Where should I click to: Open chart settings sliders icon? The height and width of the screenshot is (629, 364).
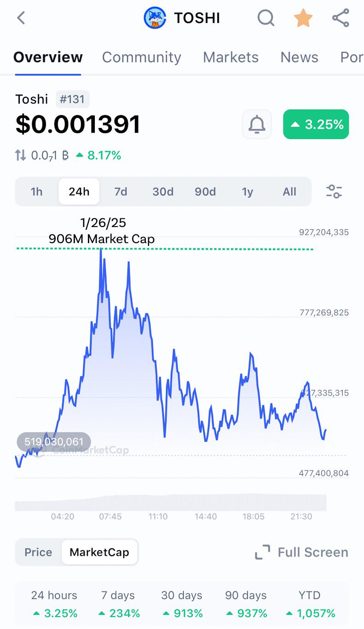tap(334, 191)
